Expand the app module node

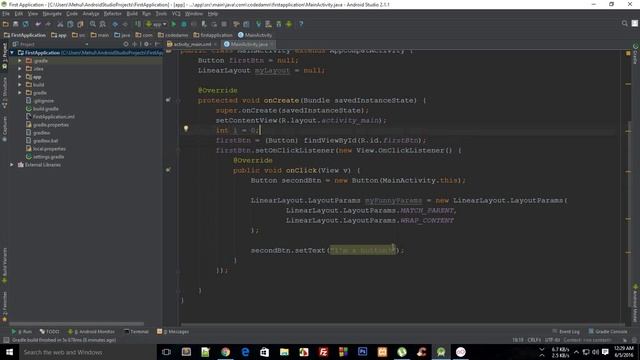20,77
